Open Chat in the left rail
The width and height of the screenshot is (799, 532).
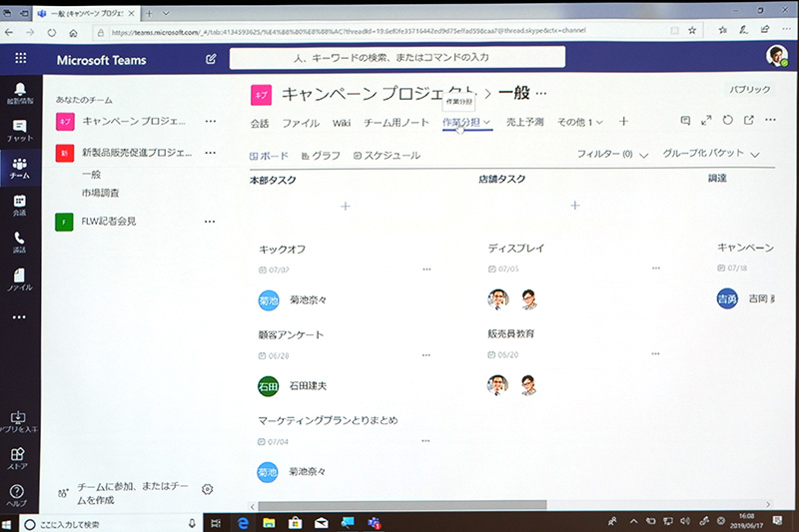[20, 131]
